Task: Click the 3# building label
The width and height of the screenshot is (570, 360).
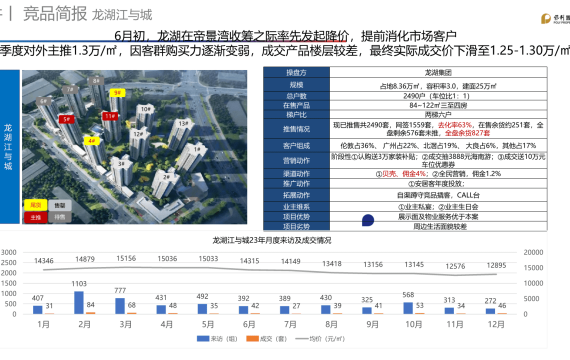Action: pos(121,164)
